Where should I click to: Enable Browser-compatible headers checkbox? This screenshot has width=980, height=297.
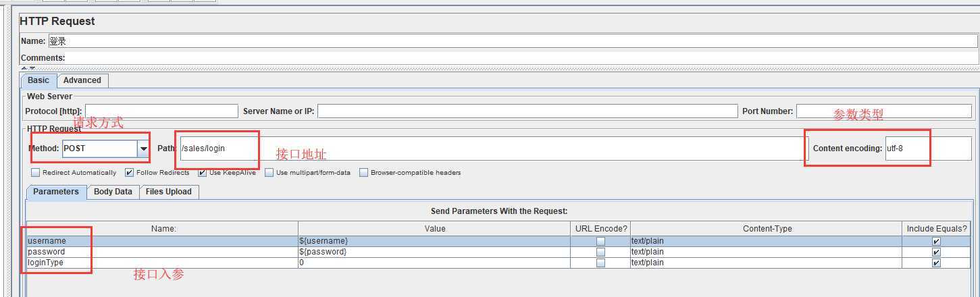[x=364, y=173]
